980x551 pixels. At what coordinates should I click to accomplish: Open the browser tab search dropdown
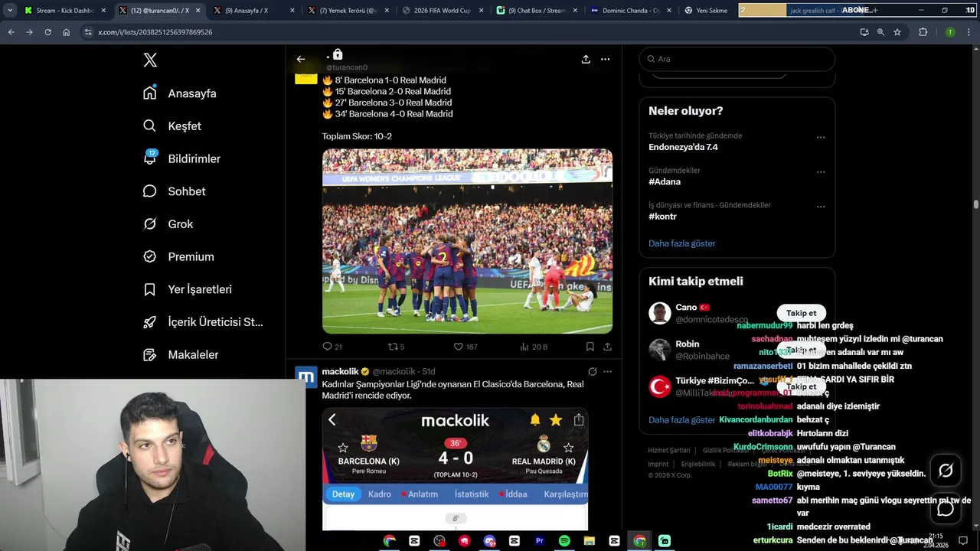pyautogui.click(x=10, y=11)
